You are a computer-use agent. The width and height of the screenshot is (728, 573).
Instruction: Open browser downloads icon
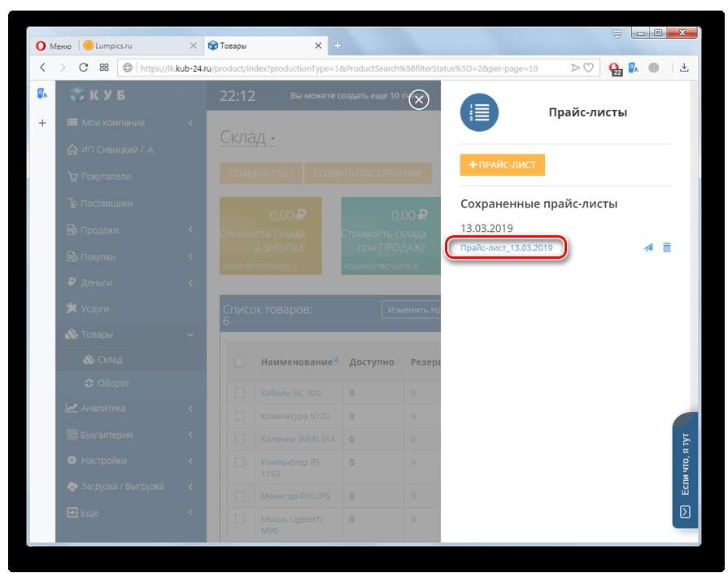pyautogui.click(x=684, y=68)
